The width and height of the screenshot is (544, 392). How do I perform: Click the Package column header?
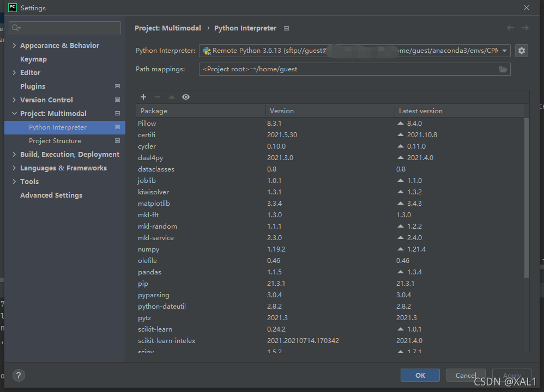click(201, 111)
